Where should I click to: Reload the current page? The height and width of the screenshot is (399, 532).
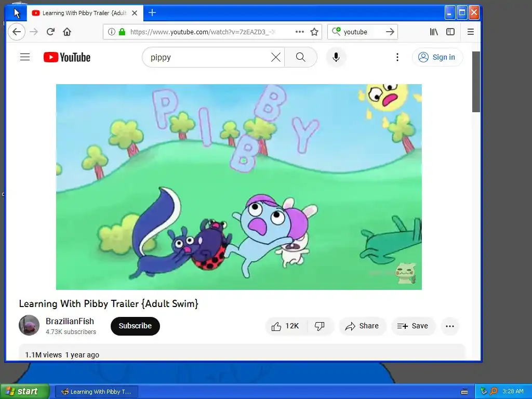tap(50, 32)
